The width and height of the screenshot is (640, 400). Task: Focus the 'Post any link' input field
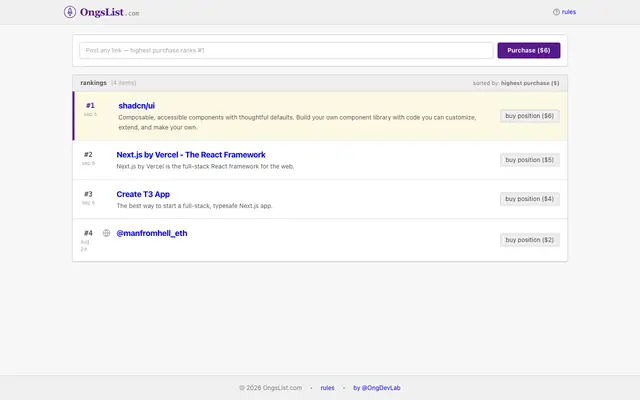[286, 50]
